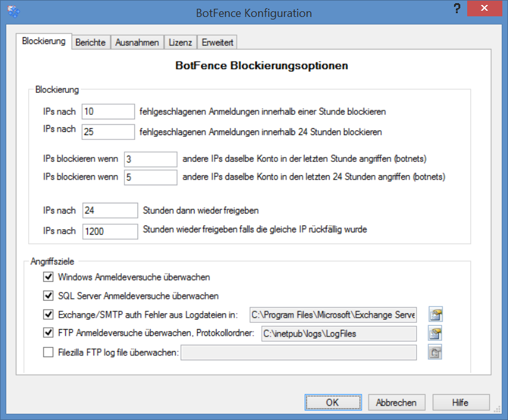
Task: Click the Angriffsziele group label
Action: pyautogui.click(x=52, y=261)
